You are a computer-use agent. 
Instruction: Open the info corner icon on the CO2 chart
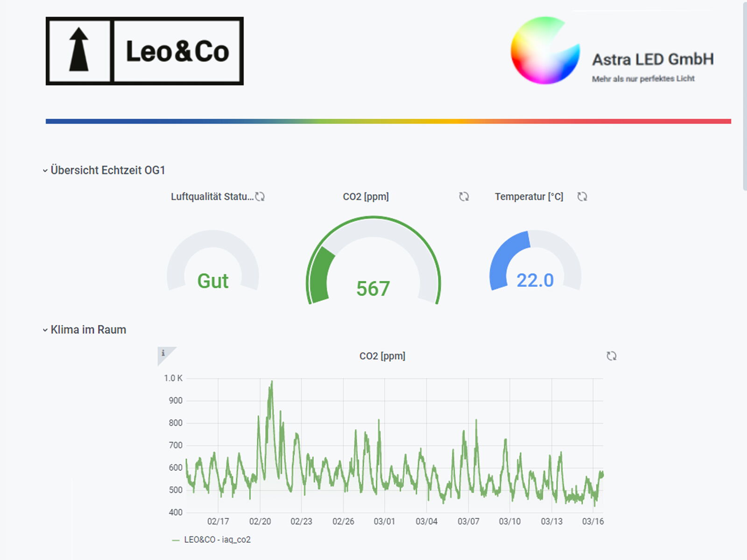point(163,353)
